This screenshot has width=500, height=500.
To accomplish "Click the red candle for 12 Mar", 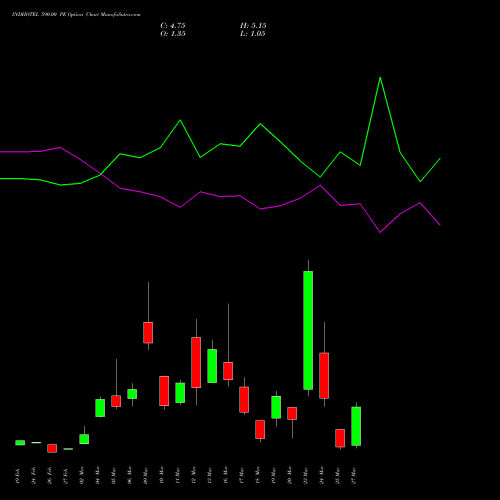I will [x=196, y=362].
